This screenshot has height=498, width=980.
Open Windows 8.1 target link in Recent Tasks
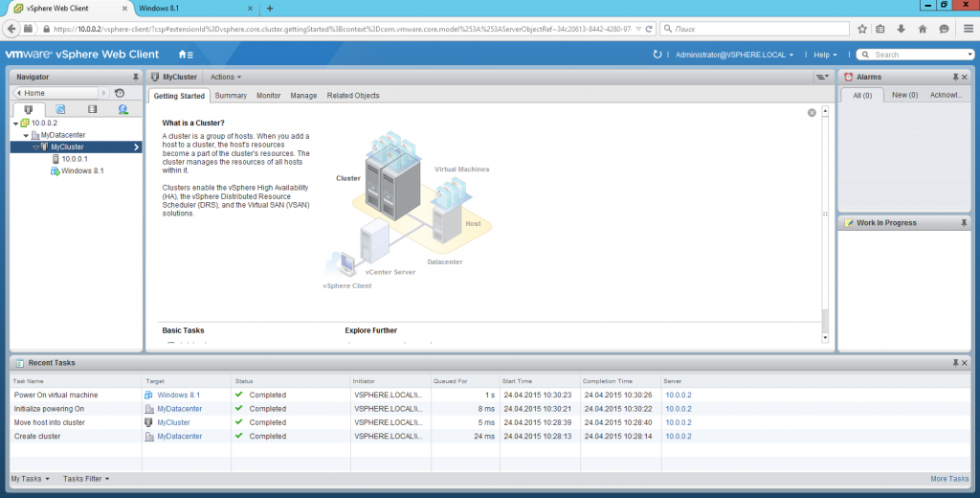[178, 396]
